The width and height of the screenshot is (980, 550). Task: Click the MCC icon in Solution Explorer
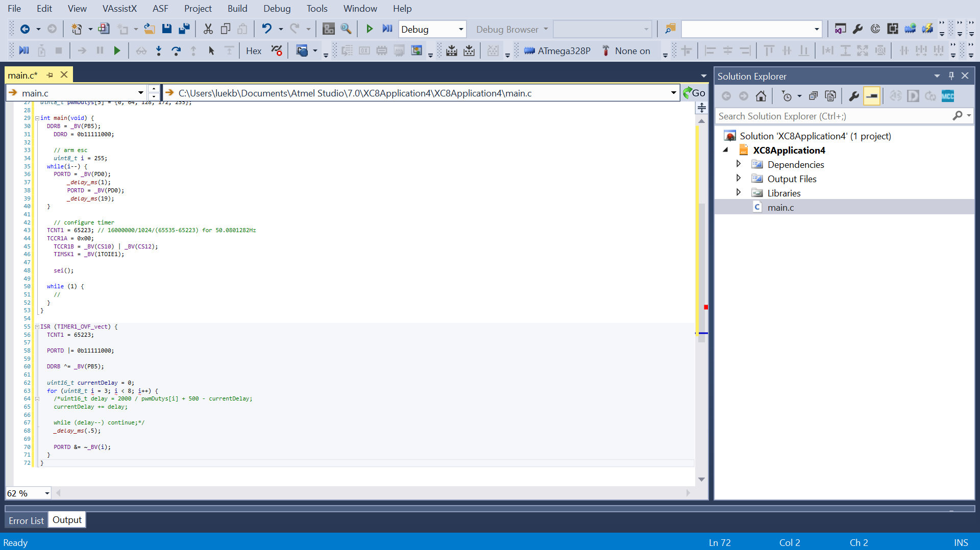948,96
